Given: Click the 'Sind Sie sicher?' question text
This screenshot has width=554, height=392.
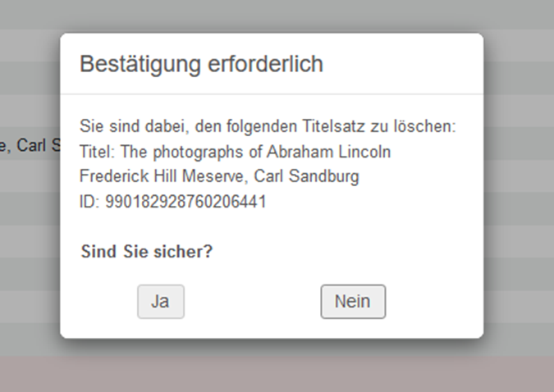Looking at the screenshot, I should pos(147,252).
